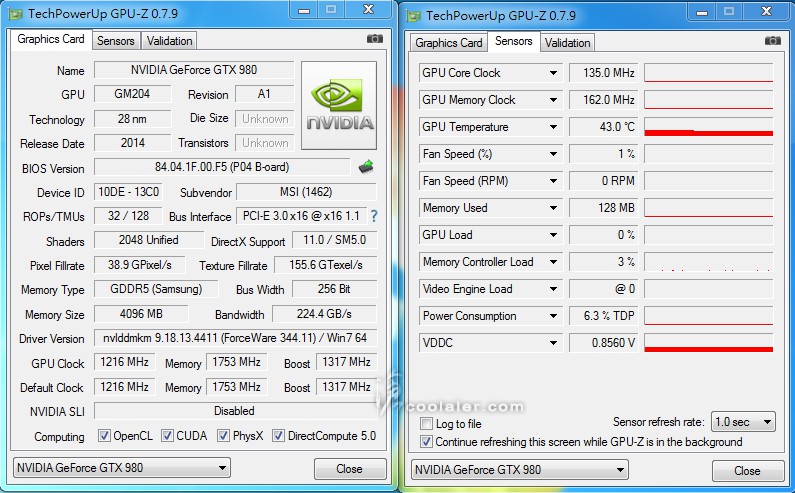Toggle the DirectCompute 5.0 checkbox
795x493 pixels.
point(278,436)
